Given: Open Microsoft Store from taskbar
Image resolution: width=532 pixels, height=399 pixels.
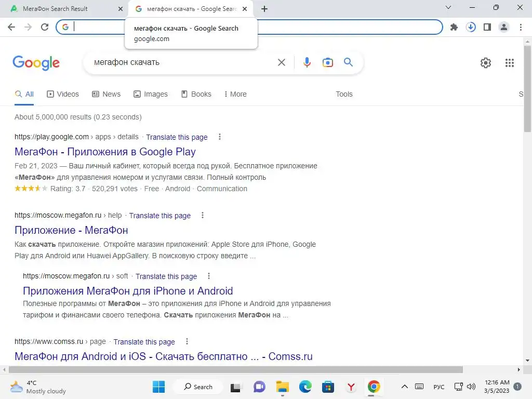Looking at the screenshot, I should pyautogui.click(x=328, y=387).
